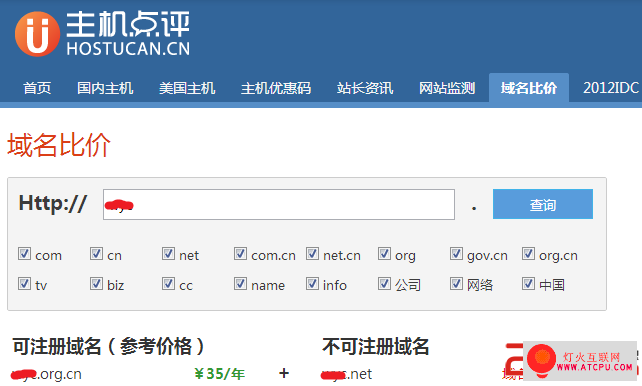Toggle the cn domain checkbox
This screenshot has height=386, width=642.
pyautogui.click(x=96, y=254)
